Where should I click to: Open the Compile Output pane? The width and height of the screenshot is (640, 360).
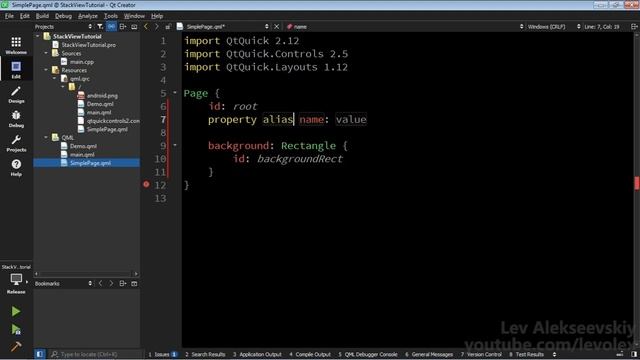(x=310, y=354)
